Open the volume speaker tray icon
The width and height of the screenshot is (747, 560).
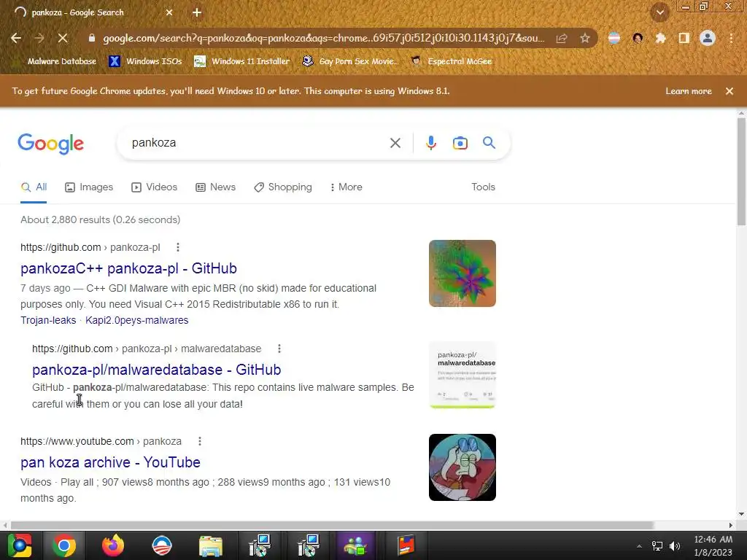pyautogui.click(x=675, y=546)
